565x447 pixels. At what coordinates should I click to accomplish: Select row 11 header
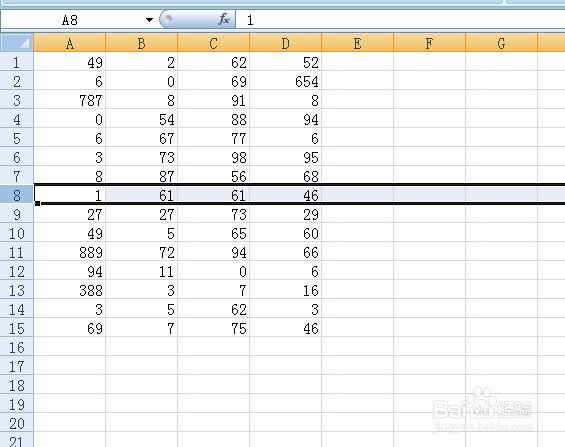[17, 252]
